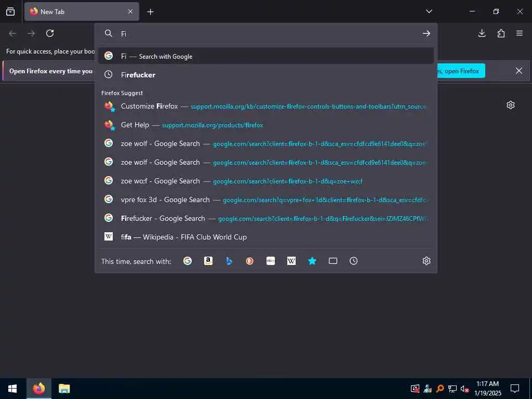Viewport: 532px width, 399px height.
Task: Open search settings gear in suggestions panel
Action: click(427, 261)
